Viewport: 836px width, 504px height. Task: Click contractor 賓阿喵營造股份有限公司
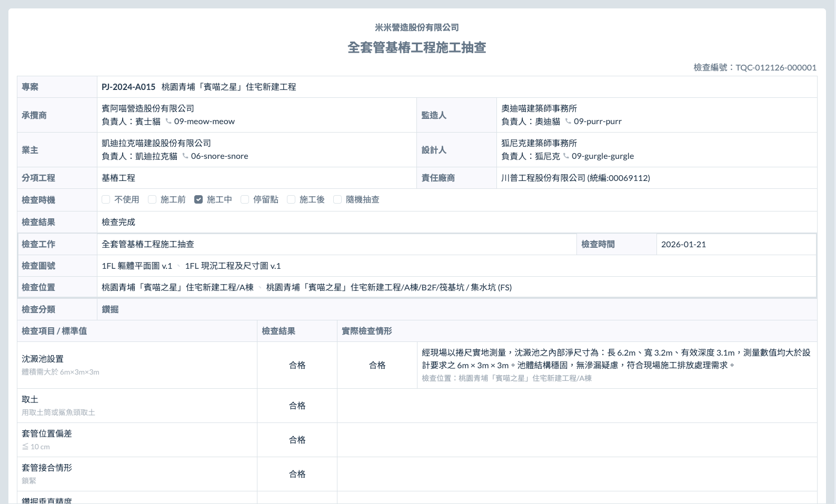[x=148, y=108]
